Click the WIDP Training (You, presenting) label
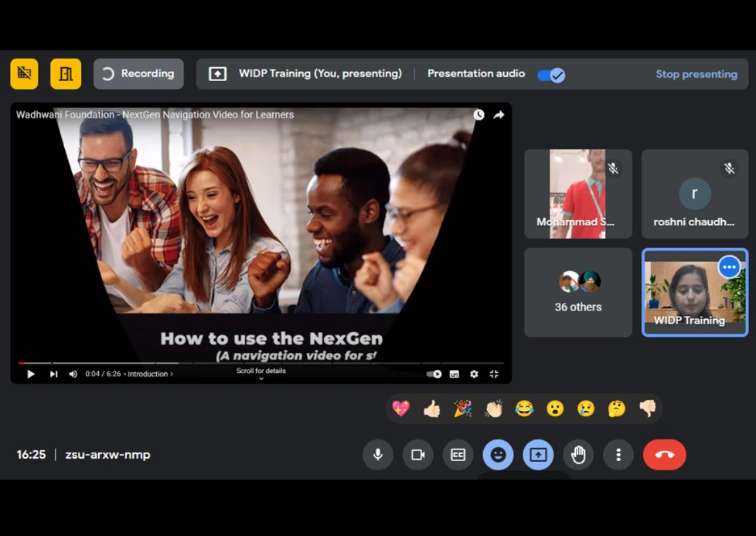Screen dimensions: 756x536 pyautogui.click(x=320, y=73)
